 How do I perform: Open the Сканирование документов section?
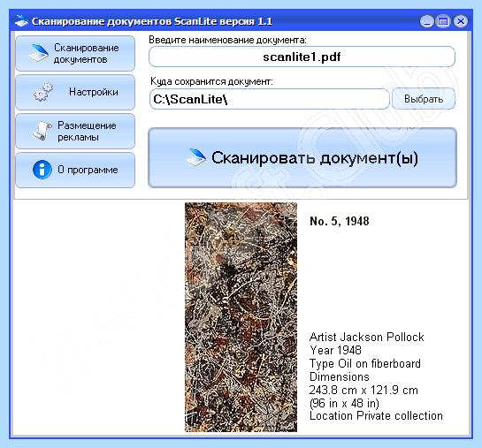[x=75, y=53]
